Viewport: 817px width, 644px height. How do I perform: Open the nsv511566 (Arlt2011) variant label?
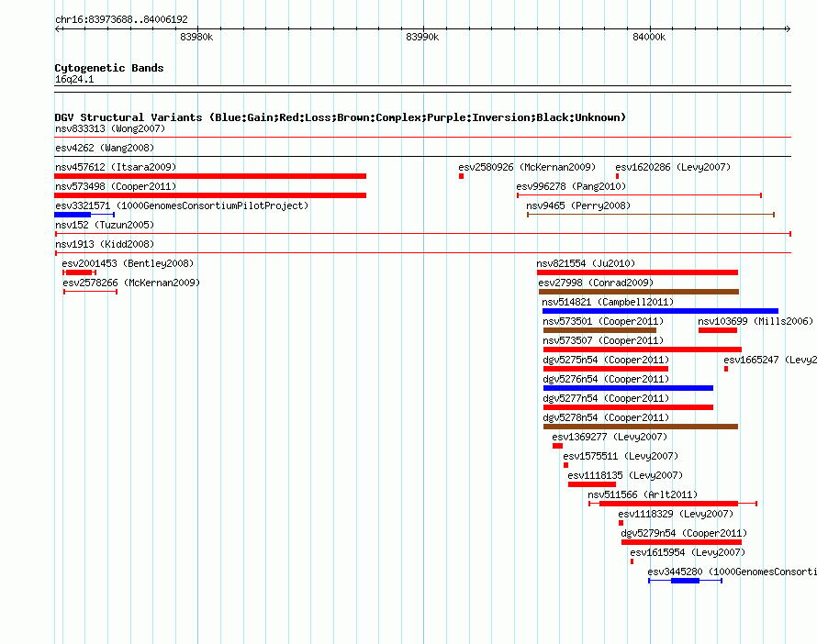point(643,494)
